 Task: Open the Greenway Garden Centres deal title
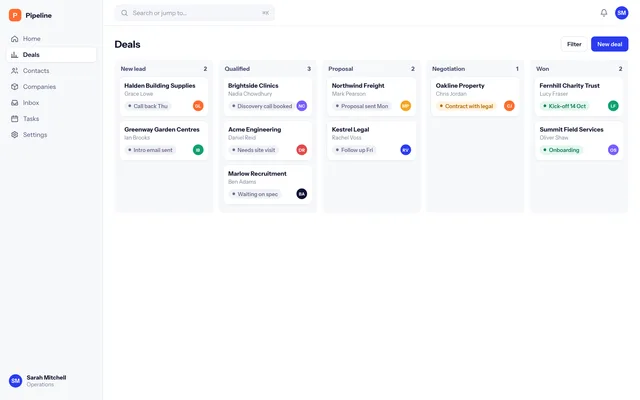click(162, 129)
